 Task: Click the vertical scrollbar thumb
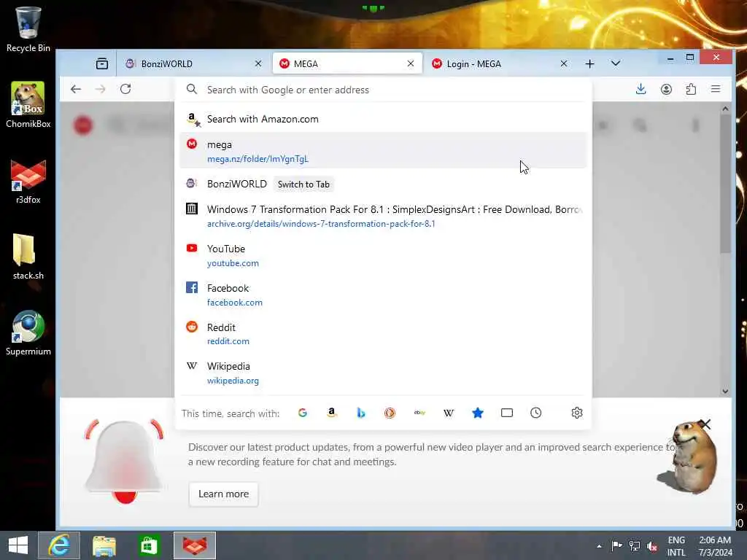tap(725, 183)
